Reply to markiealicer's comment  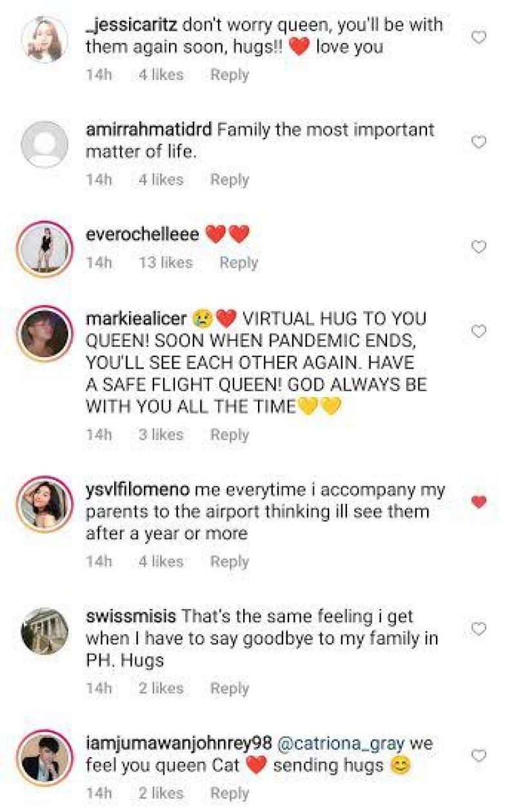tap(229, 435)
